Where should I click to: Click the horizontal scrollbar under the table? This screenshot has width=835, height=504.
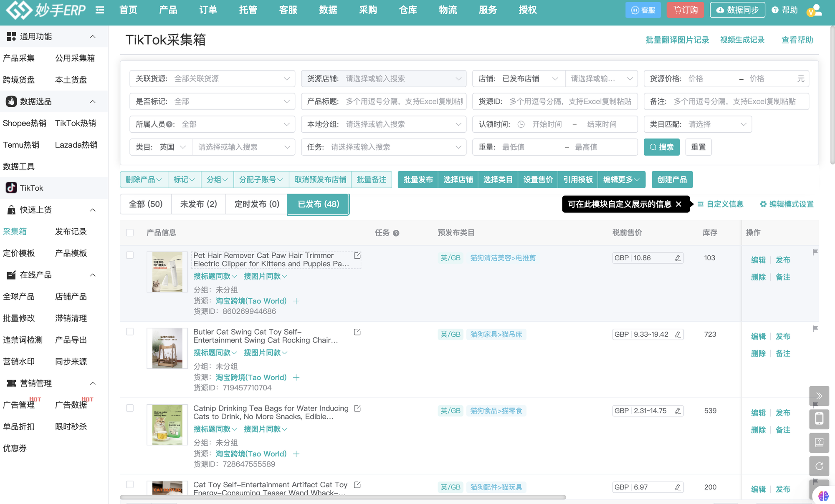coord(342,497)
